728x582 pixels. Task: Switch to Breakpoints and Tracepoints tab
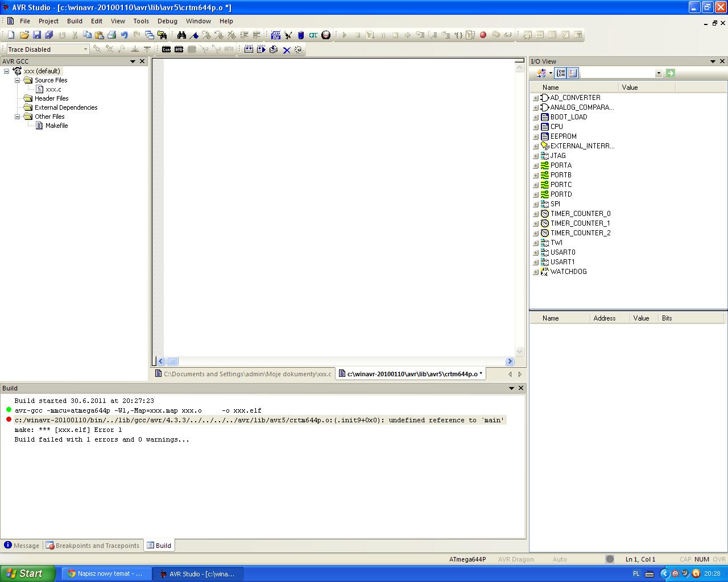(x=93, y=546)
